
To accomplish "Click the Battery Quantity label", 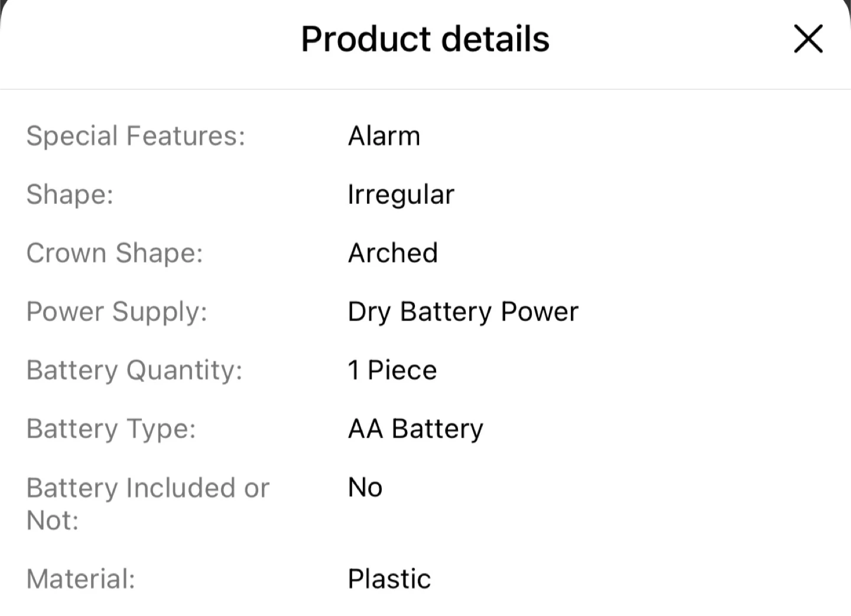I will [135, 370].
